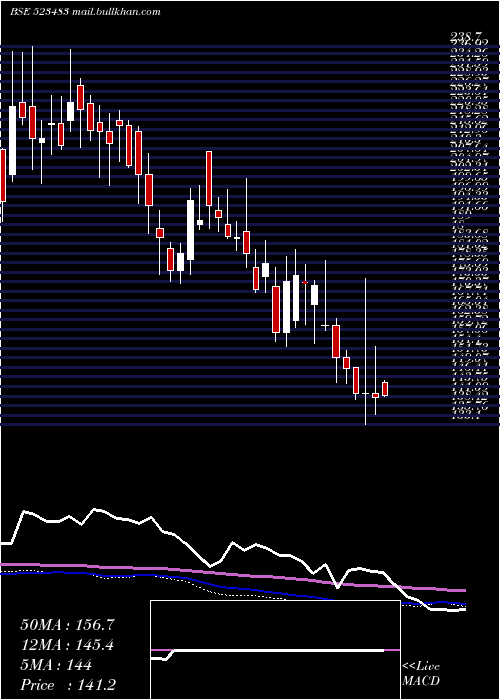Click the 'BSE 523483 mail.bullkhan.com' header text
Image resolution: width=500 pixels, height=700 pixels.
[85, 12]
